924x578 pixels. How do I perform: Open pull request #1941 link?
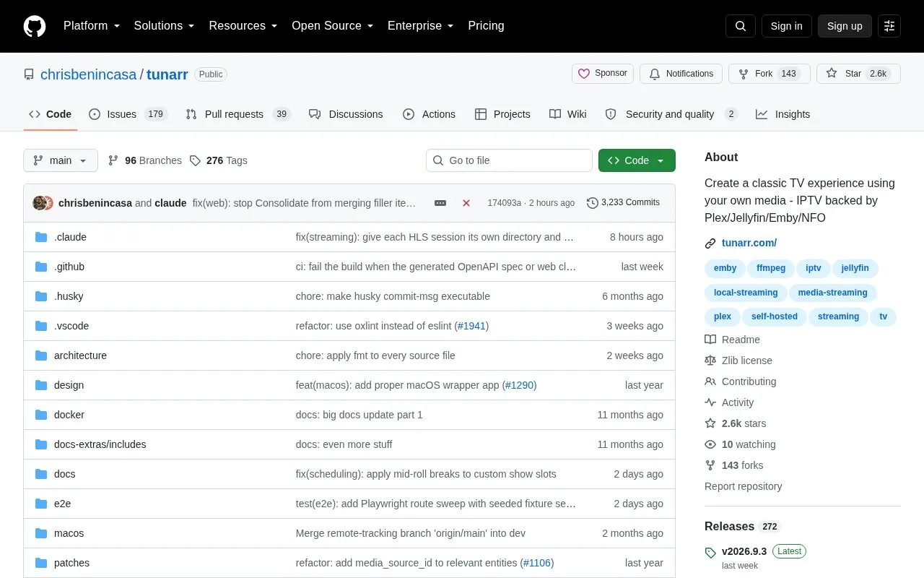coord(471,326)
